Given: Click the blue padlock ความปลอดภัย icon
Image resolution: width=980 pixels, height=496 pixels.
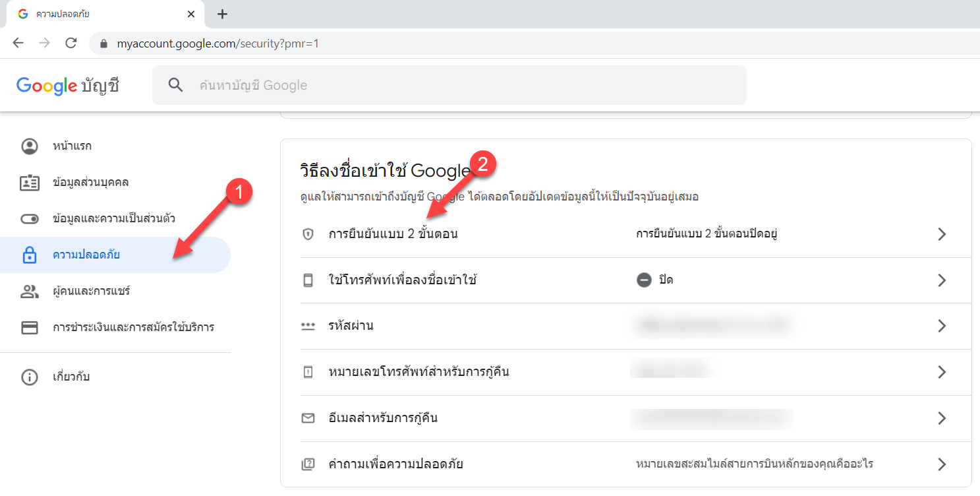Looking at the screenshot, I should point(30,255).
